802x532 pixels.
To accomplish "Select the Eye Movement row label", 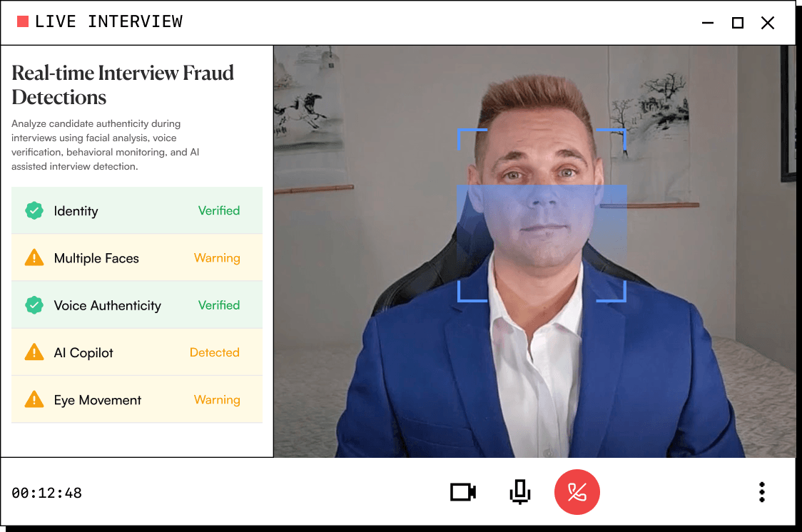I will [x=97, y=400].
